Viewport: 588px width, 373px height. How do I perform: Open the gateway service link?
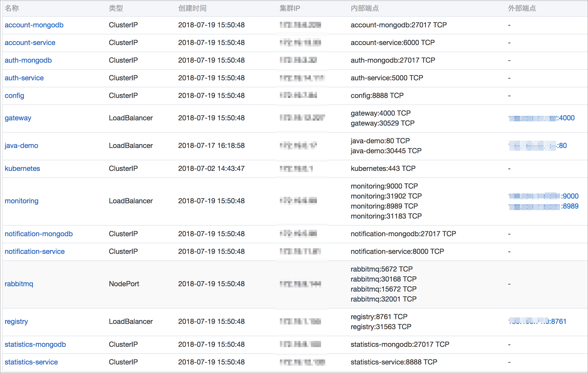18,118
